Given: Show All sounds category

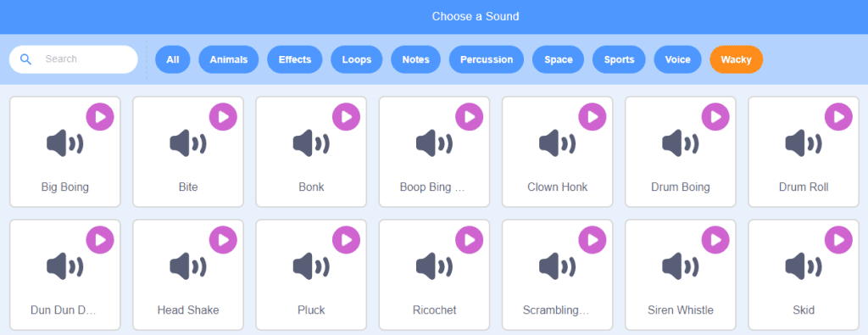Looking at the screenshot, I should [173, 59].
